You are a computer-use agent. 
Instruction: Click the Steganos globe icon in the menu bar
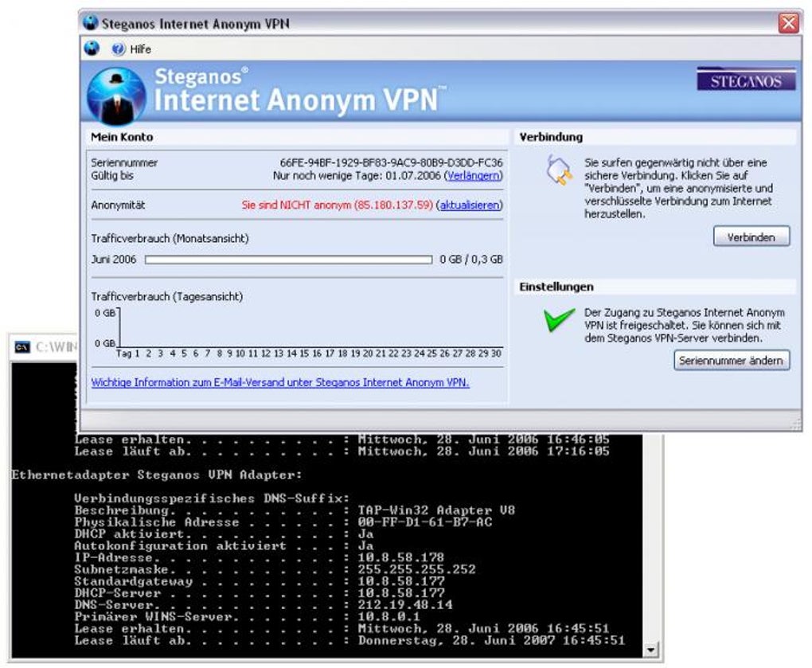click(x=92, y=49)
